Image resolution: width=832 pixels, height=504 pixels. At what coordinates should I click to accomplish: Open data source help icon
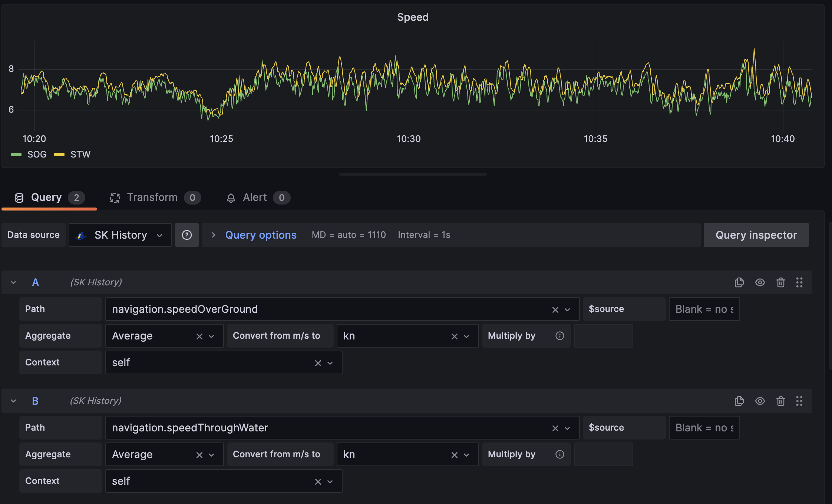click(x=187, y=235)
